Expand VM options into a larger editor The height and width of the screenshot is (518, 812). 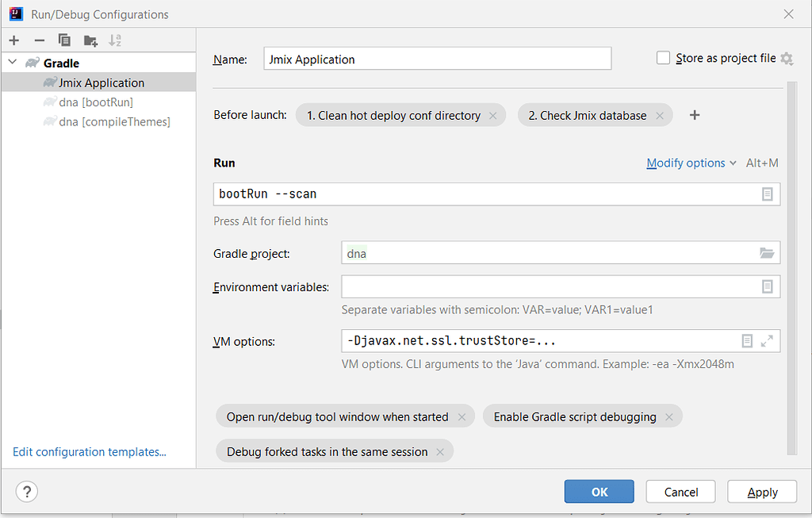tap(768, 341)
